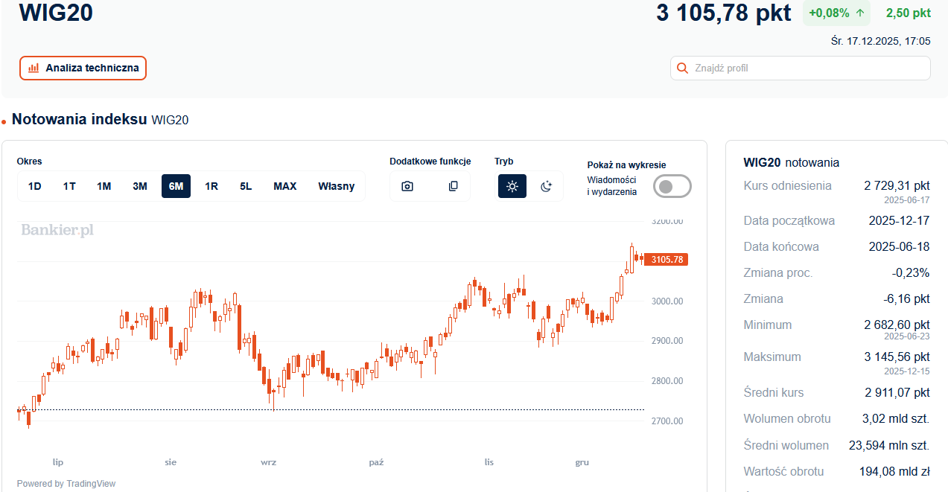Select the 1R one-year period
Viewport: 948px width, 492px height.
211,186
